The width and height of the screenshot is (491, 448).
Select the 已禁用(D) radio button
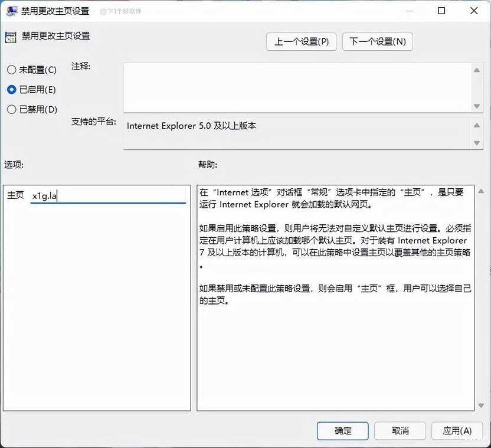pos(12,109)
